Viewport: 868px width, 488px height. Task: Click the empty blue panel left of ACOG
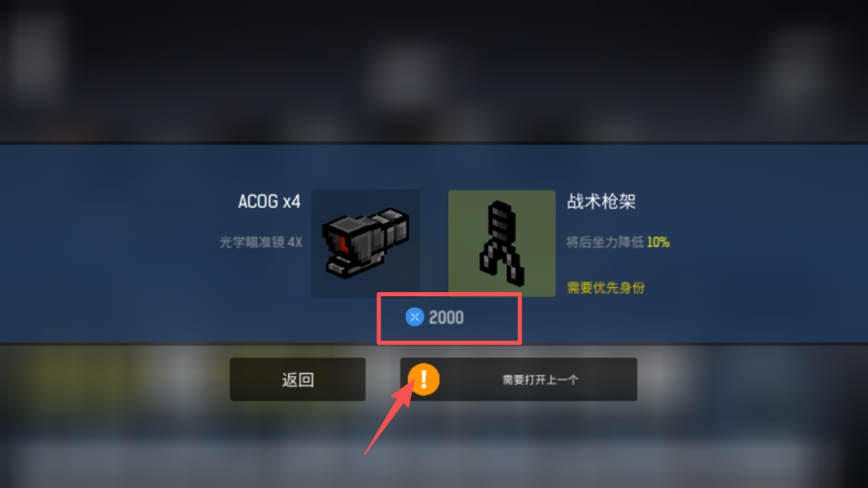pyautogui.click(x=110, y=244)
